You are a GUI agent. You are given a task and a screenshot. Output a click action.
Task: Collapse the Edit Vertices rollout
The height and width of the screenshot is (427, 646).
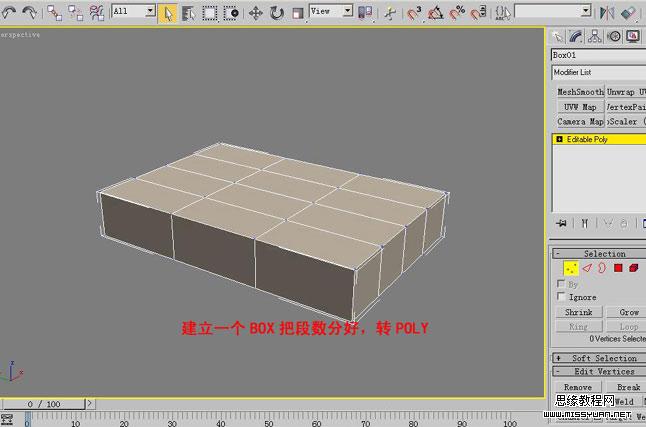599,371
